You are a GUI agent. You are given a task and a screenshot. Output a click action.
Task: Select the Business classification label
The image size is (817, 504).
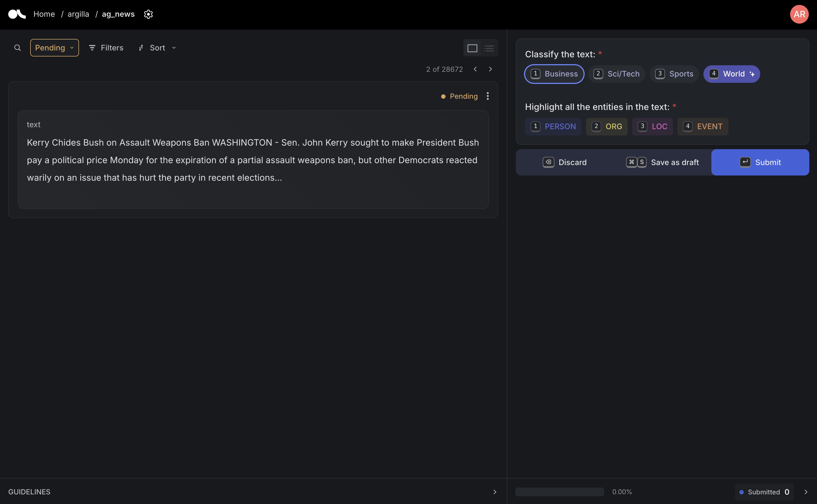(x=554, y=74)
